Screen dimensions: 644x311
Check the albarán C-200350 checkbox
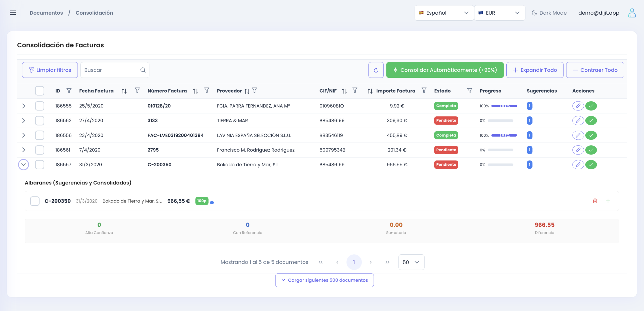[35, 201]
